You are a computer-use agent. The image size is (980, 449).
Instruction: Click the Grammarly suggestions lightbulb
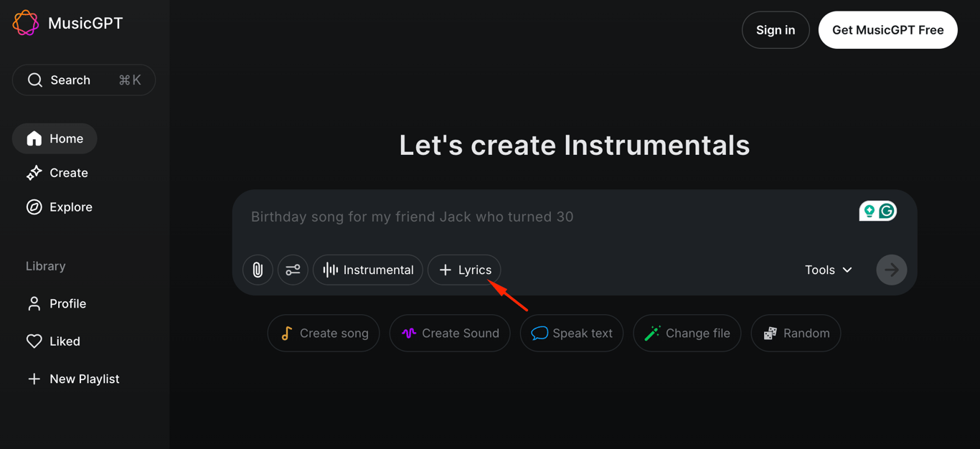(869, 210)
